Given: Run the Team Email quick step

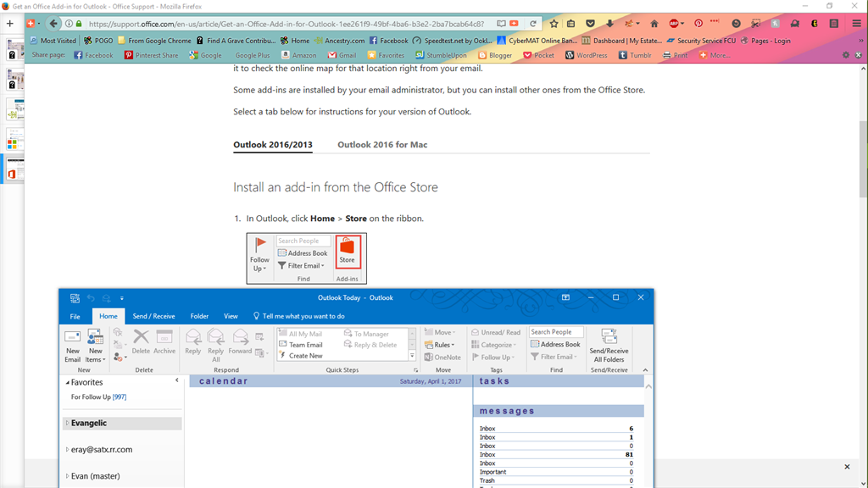Looking at the screenshot, I should pos(301,345).
